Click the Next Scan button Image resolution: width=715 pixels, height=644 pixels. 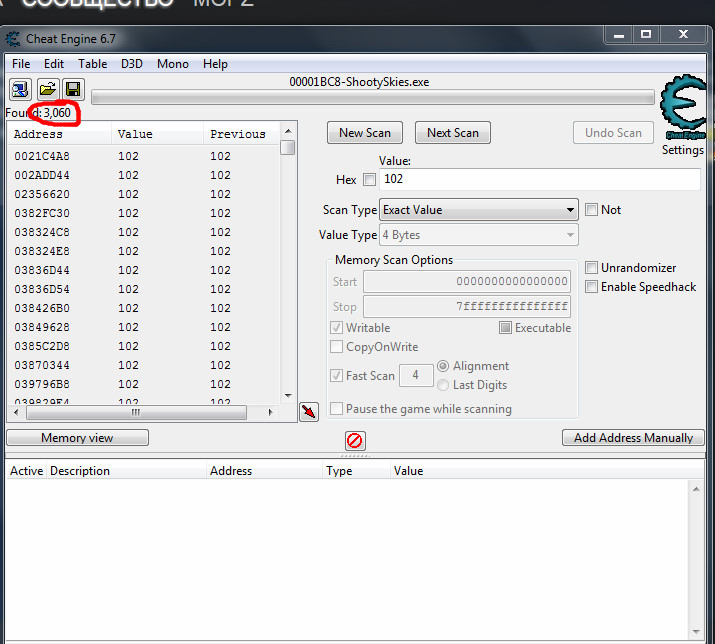click(453, 133)
